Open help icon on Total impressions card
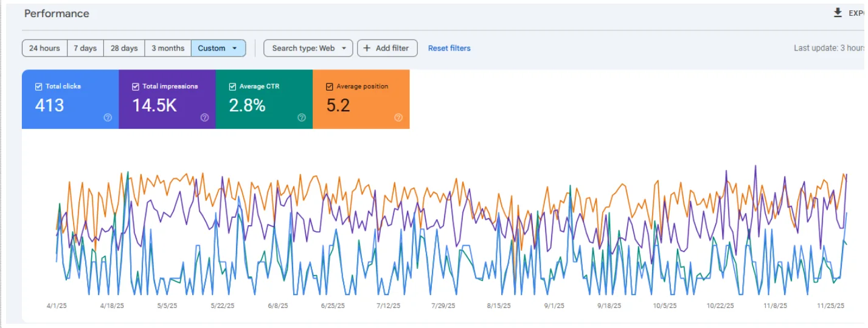Image resolution: width=868 pixels, height=328 pixels. [204, 118]
